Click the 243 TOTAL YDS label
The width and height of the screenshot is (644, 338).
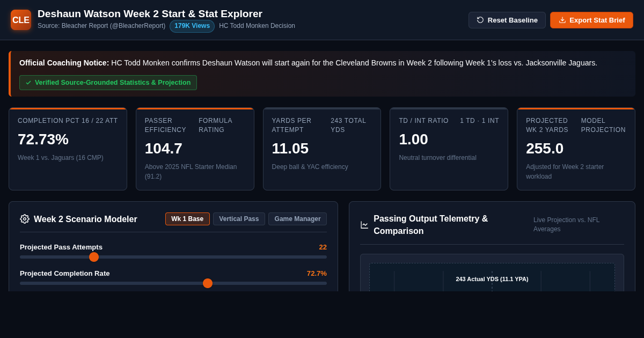tap(348, 126)
